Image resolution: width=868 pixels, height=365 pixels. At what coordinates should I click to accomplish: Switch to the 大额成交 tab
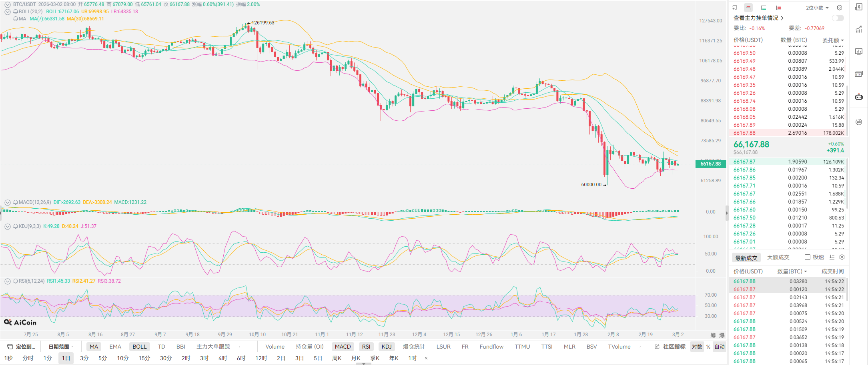tap(778, 257)
